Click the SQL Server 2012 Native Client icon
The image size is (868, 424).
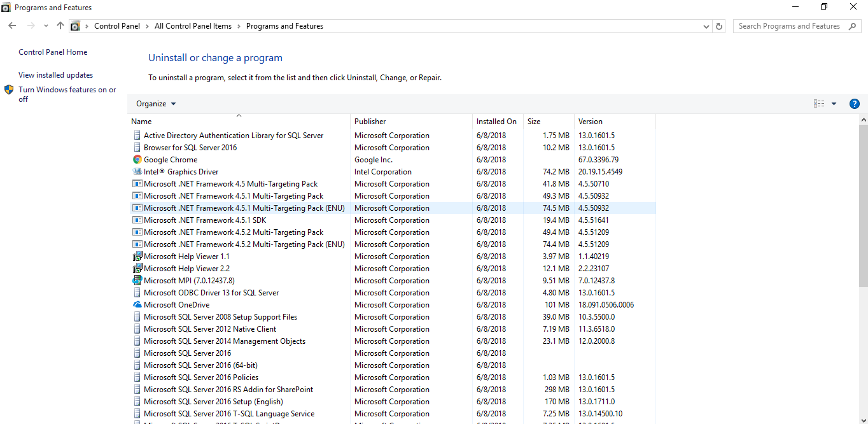coord(137,329)
